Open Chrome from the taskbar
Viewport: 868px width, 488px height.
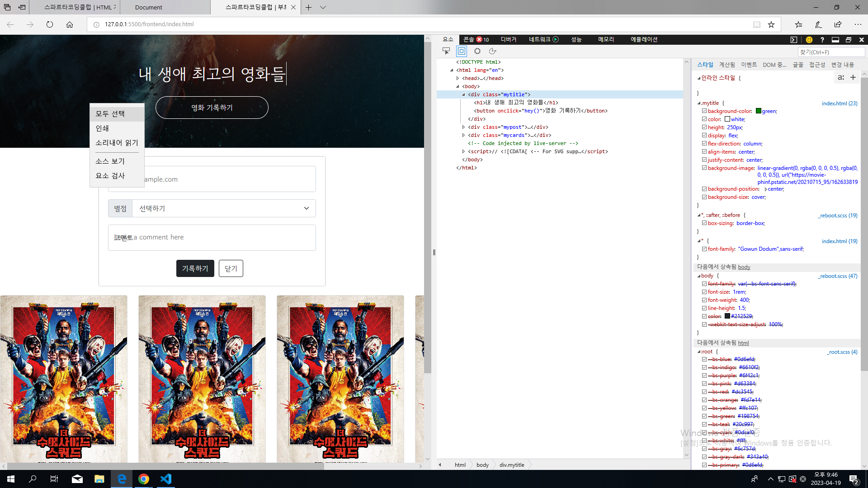(144, 479)
